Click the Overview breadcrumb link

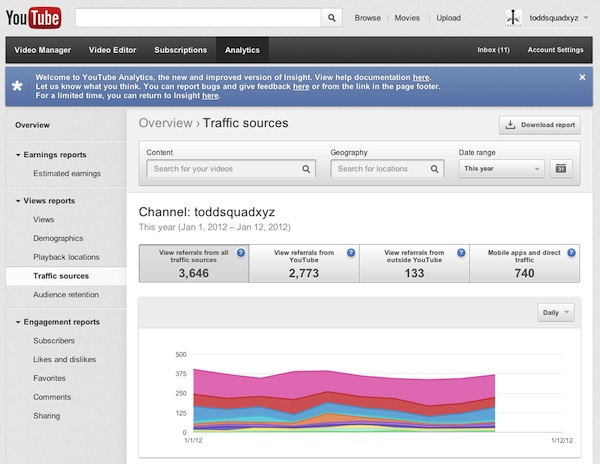click(165, 123)
